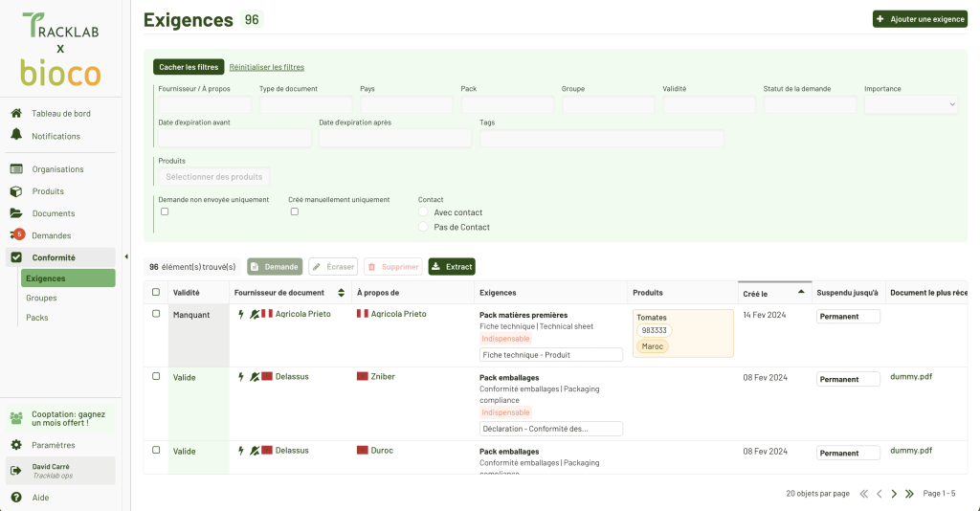Click the Conformité checkmark icon

point(16,256)
